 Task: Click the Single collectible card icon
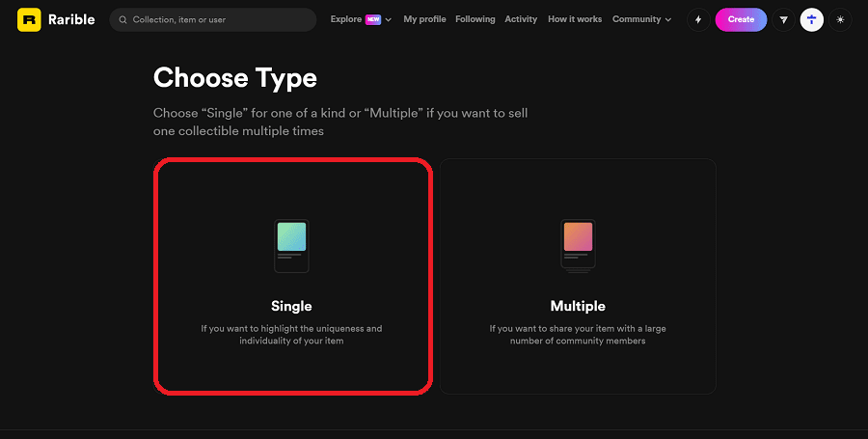(x=291, y=246)
